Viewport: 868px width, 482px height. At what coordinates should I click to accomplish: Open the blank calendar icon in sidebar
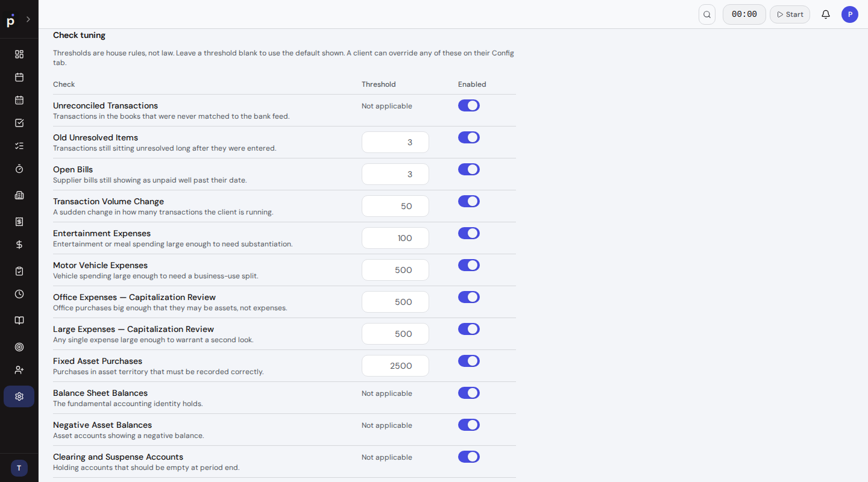tap(19, 77)
